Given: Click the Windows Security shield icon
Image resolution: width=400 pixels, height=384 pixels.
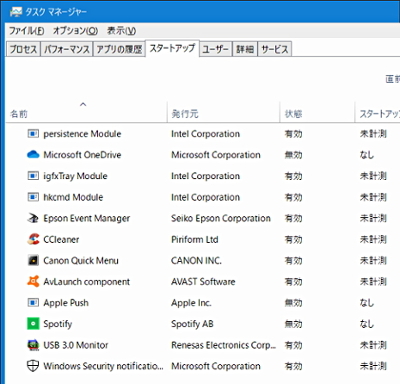Looking at the screenshot, I should coord(33,366).
